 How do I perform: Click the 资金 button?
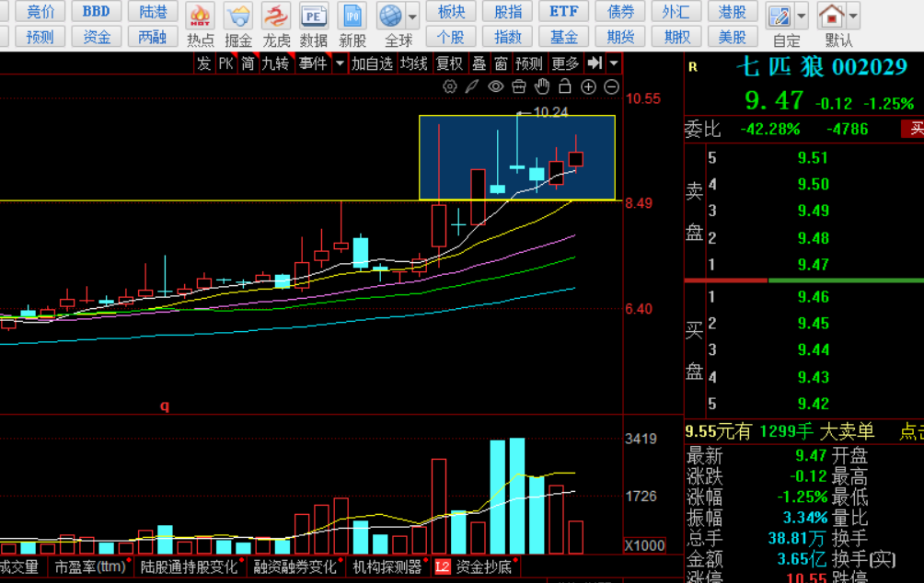[x=96, y=37]
